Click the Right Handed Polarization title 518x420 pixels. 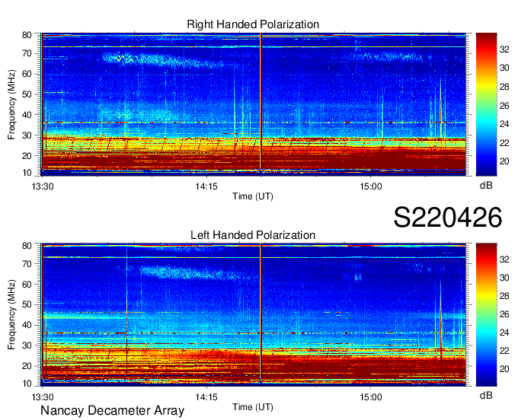pos(253,24)
